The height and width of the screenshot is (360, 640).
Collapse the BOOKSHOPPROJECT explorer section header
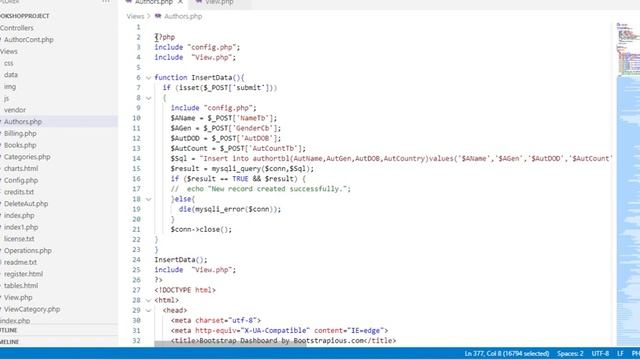tap(24, 16)
